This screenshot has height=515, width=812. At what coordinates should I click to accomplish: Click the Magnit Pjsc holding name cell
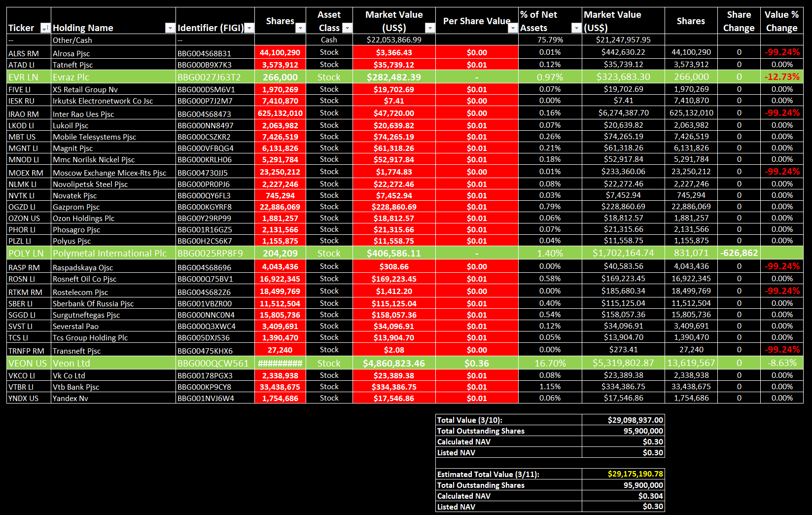click(x=113, y=148)
